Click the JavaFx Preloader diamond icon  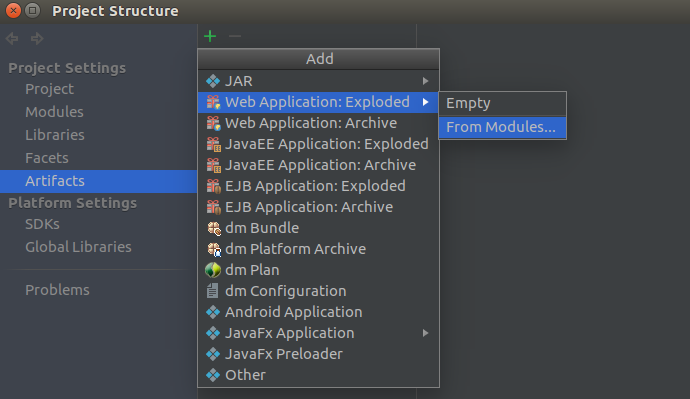(x=213, y=354)
